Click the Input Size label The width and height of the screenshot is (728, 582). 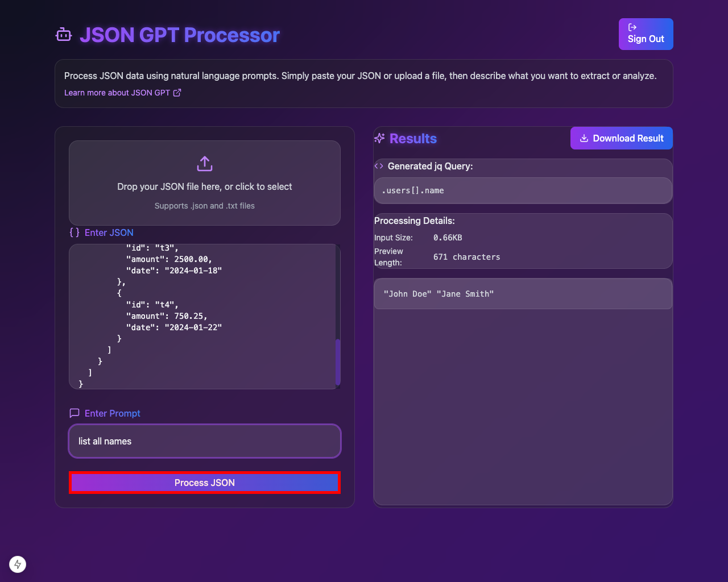(394, 238)
